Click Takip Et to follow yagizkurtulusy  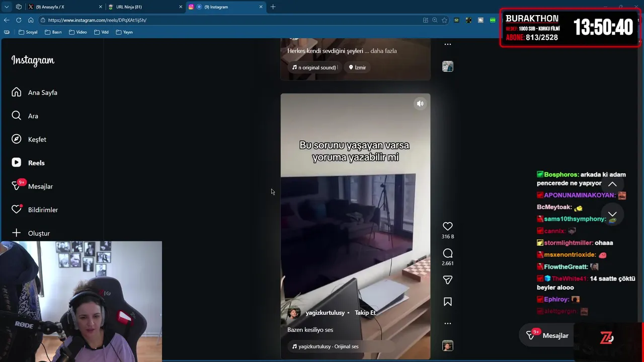365,313
